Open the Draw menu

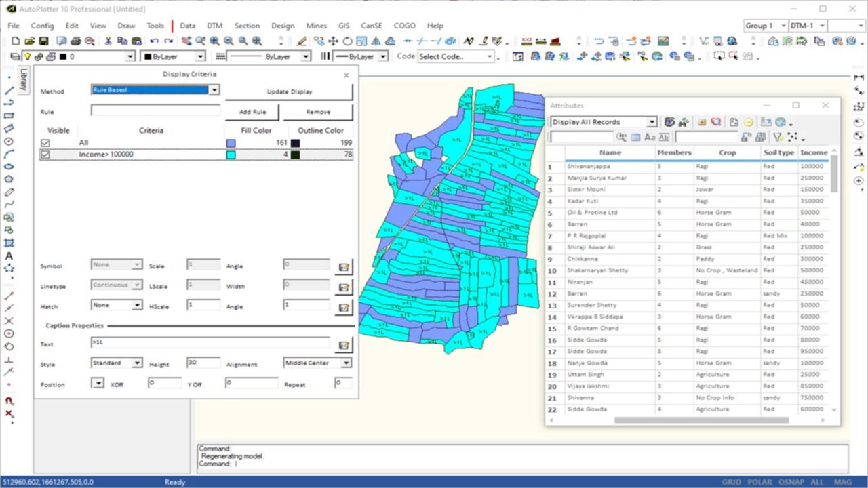pyautogui.click(x=126, y=26)
